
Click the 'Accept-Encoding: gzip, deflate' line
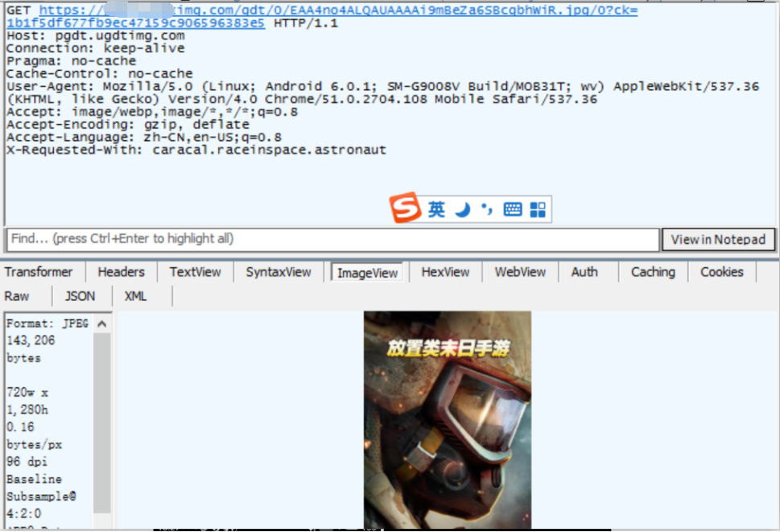coord(128,124)
